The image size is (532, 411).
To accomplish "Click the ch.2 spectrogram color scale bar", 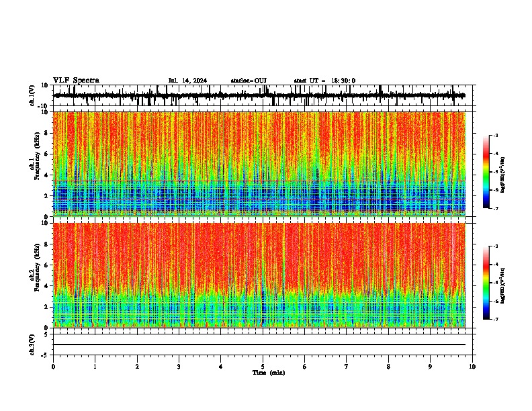I will click(486, 283).
